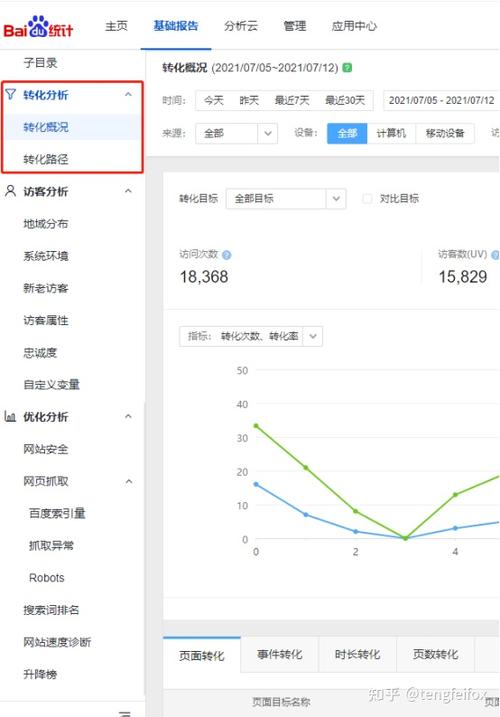This screenshot has height=717, width=500.
Task: Select the 今天 time filter
Action: 213,100
